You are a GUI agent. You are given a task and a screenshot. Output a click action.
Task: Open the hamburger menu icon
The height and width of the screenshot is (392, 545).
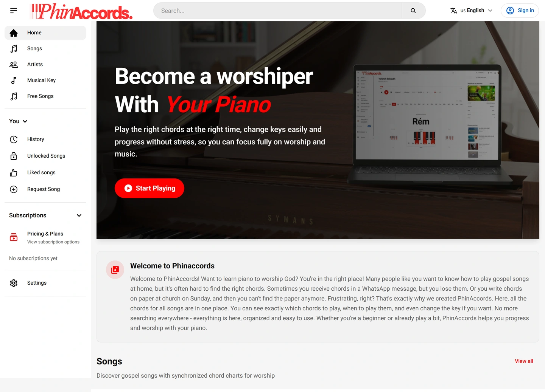click(14, 11)
